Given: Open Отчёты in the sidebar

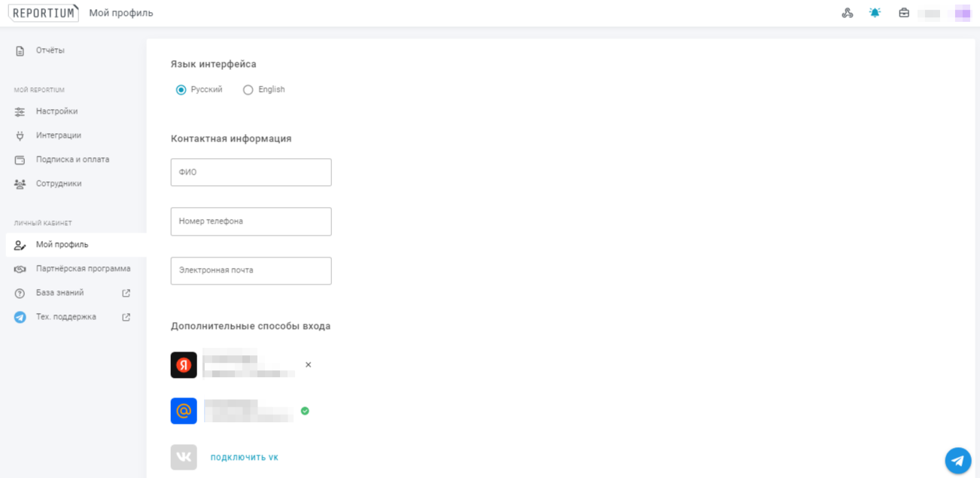Looking at the screenshot, I should 50,50.
